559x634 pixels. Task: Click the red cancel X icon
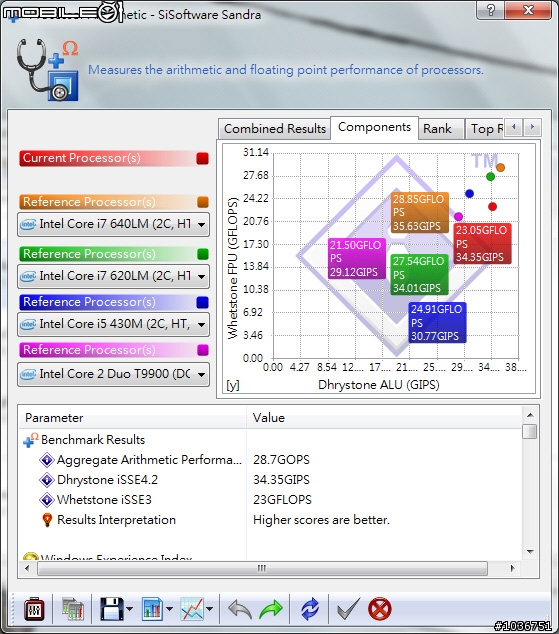(x=380, y=609)
